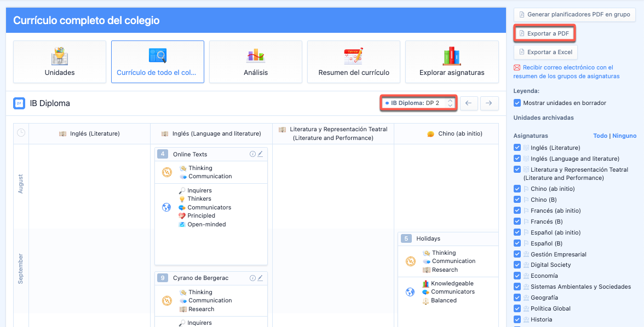The image size is (644, 327).
Task: Open Resumen del currículo tab
Action: pyautogui.click(x=354, y=62)
